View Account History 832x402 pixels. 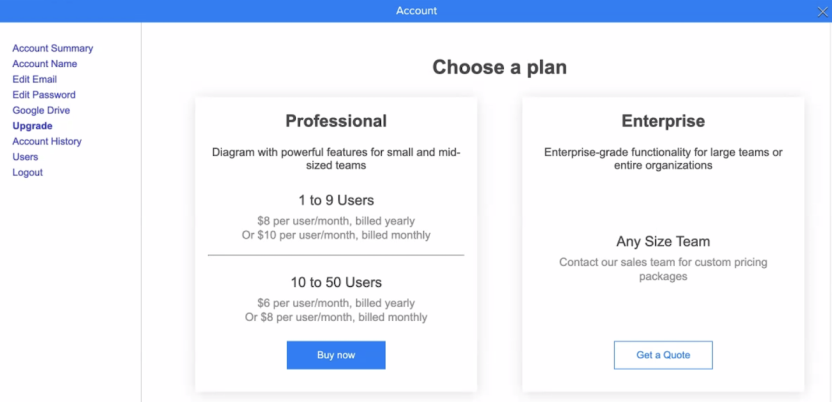click(x=47, y=142)
